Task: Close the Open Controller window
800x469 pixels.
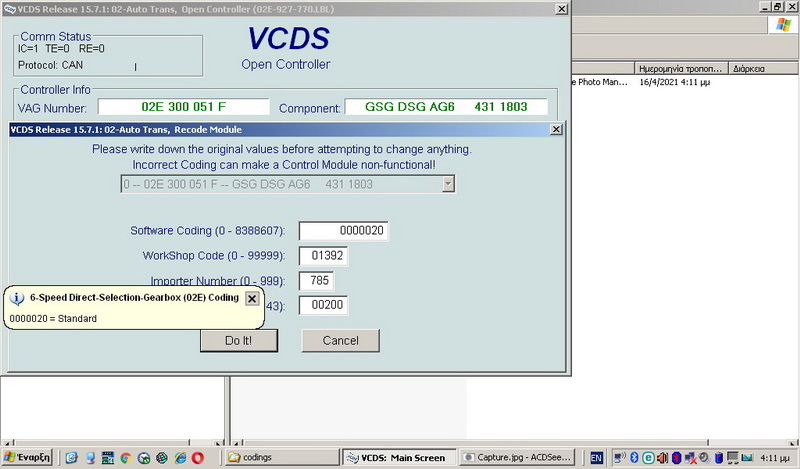Action: [561, 9]
